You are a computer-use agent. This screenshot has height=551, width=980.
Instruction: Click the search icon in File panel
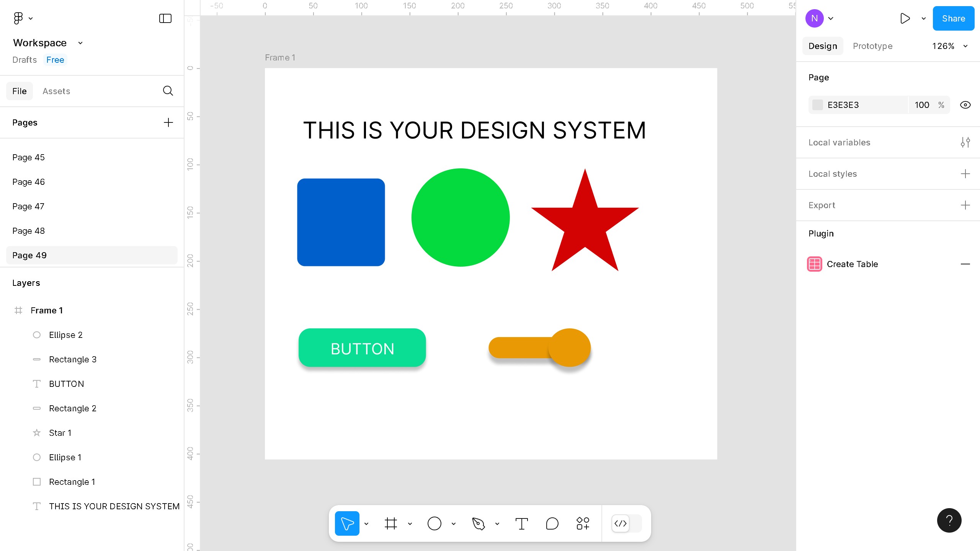[168, 91]
